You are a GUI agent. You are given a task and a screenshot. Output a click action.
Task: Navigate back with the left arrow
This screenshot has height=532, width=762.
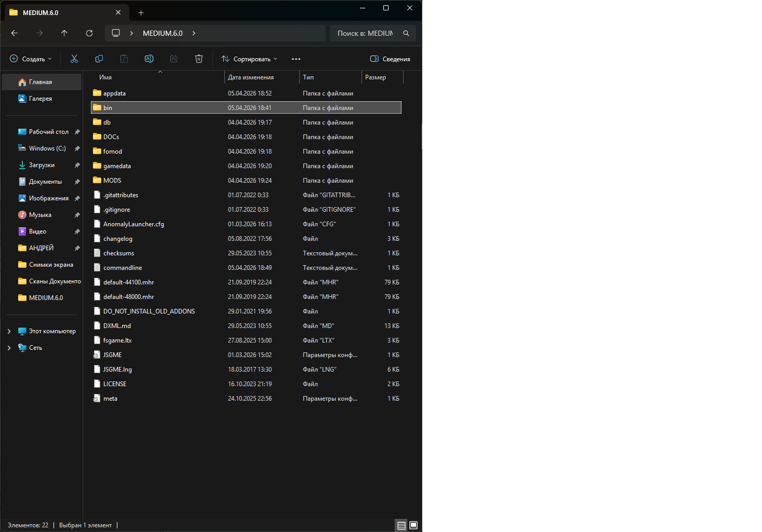15,33
